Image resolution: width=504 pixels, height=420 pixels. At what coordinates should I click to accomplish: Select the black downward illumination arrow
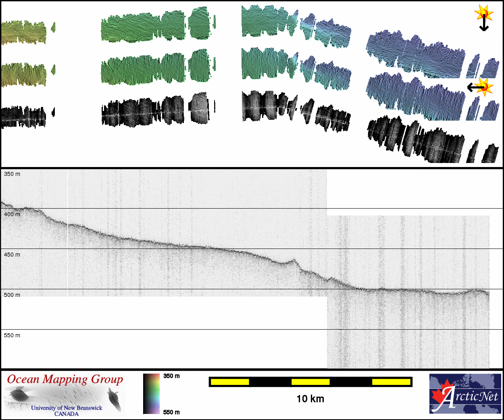pos(484,25)
